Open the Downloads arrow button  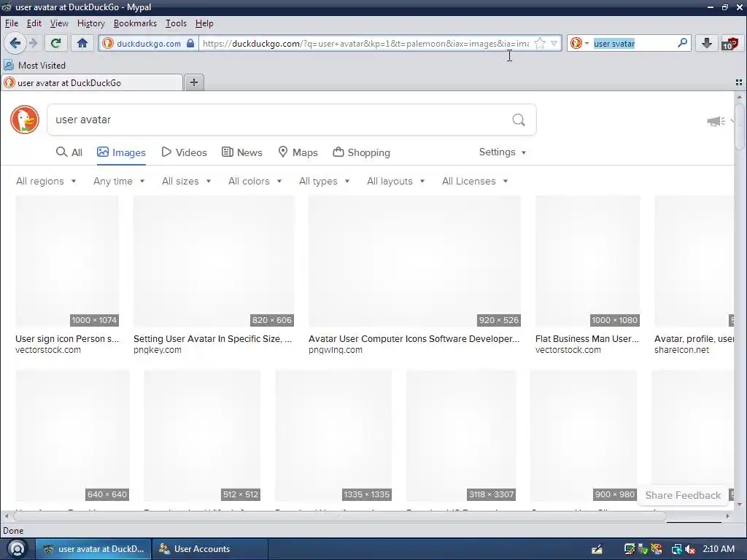click(706, 43)
